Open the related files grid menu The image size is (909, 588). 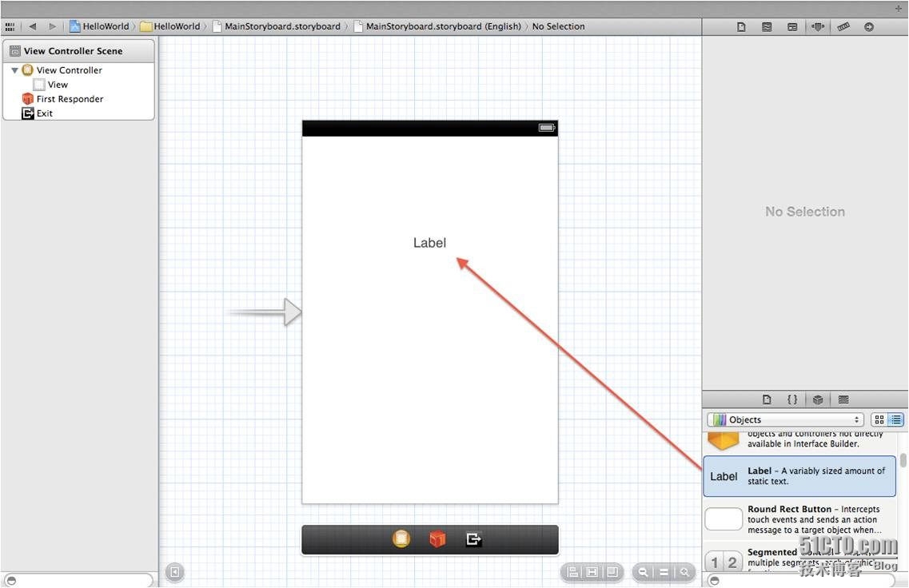(10, 26)
